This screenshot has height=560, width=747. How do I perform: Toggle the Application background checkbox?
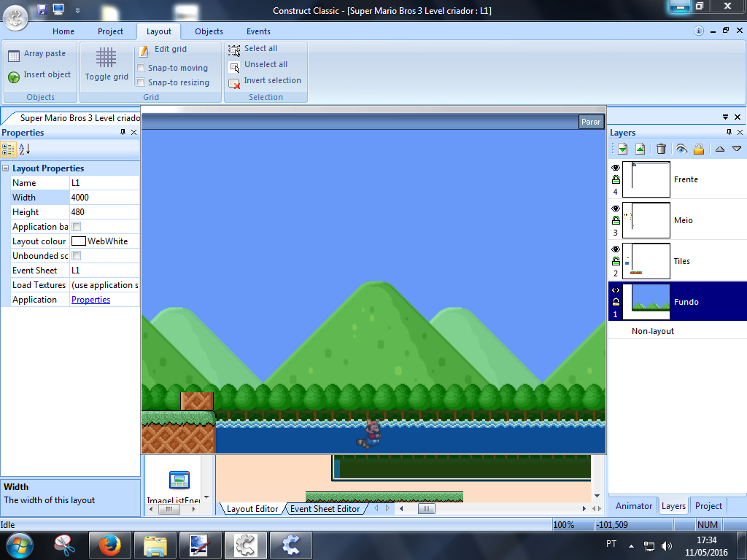(x=76, y=226)
